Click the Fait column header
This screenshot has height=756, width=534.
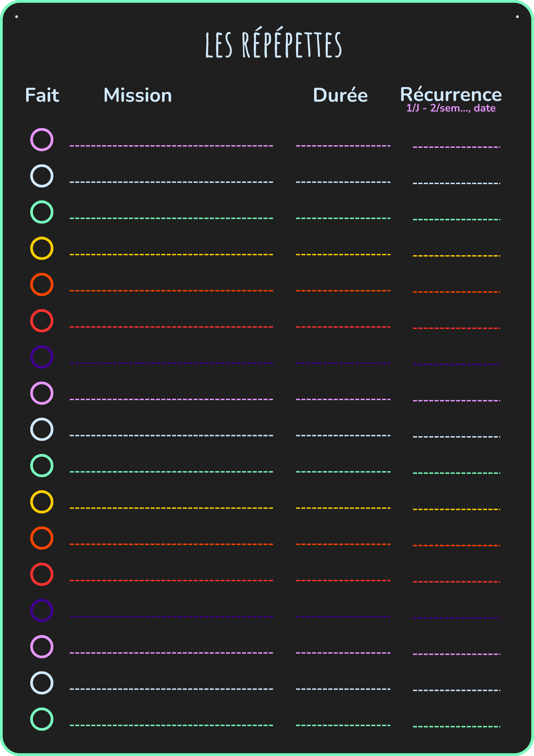pos(42,95)
